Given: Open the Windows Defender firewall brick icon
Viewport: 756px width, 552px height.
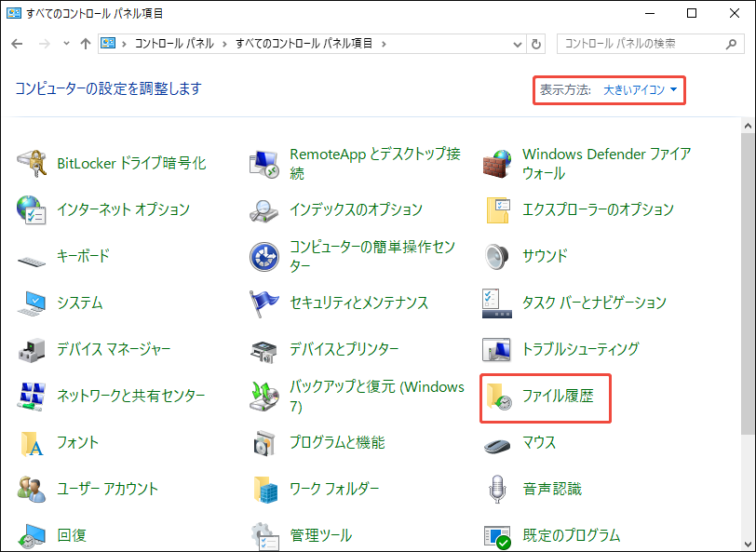Looking at the screenshot, I should (x=496, y=164).
